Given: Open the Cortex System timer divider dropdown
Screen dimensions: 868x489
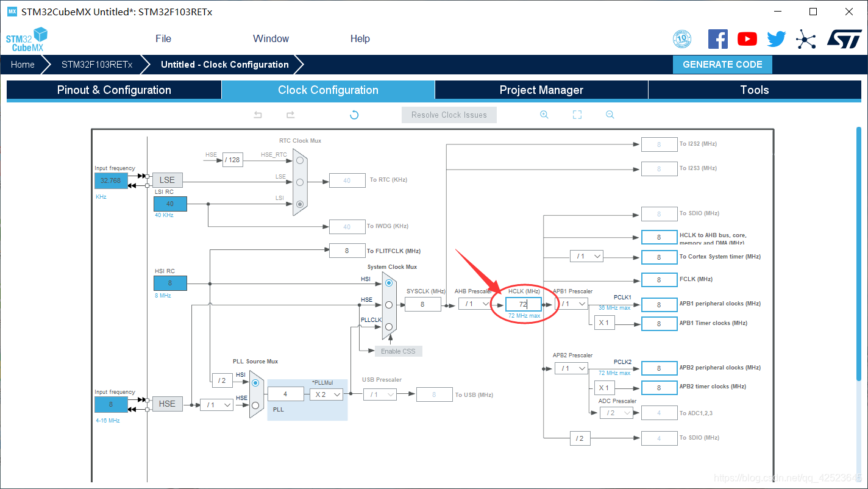Looking at the screenshot, I should tap(586, 256).
